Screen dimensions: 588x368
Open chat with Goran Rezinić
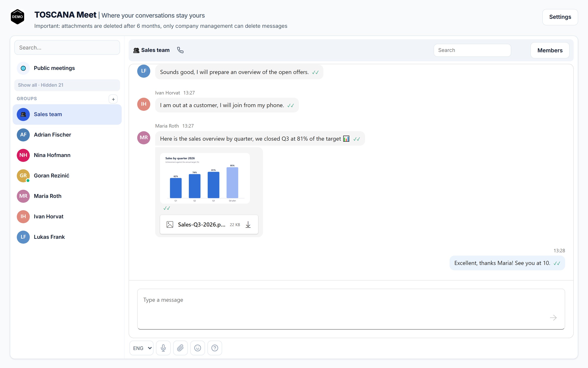(x=67, y=176)
